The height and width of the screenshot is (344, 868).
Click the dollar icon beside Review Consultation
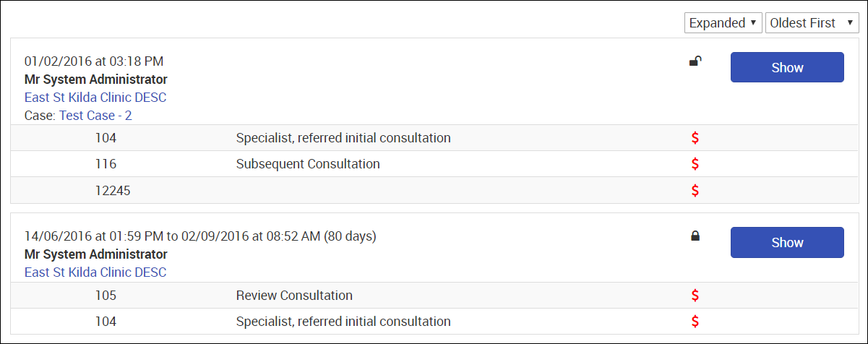(695, 296)
